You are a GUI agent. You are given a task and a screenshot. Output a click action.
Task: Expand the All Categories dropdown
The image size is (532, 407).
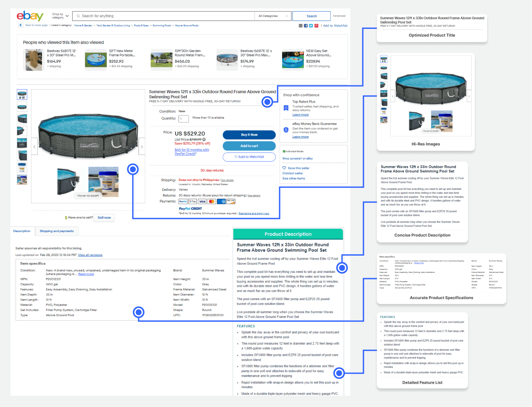273,16
